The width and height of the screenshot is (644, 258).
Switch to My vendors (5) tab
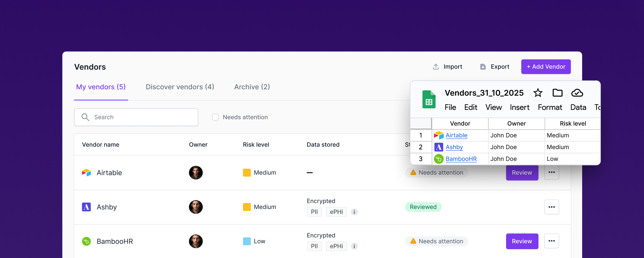pyautogui.click(x=101, y=87)
